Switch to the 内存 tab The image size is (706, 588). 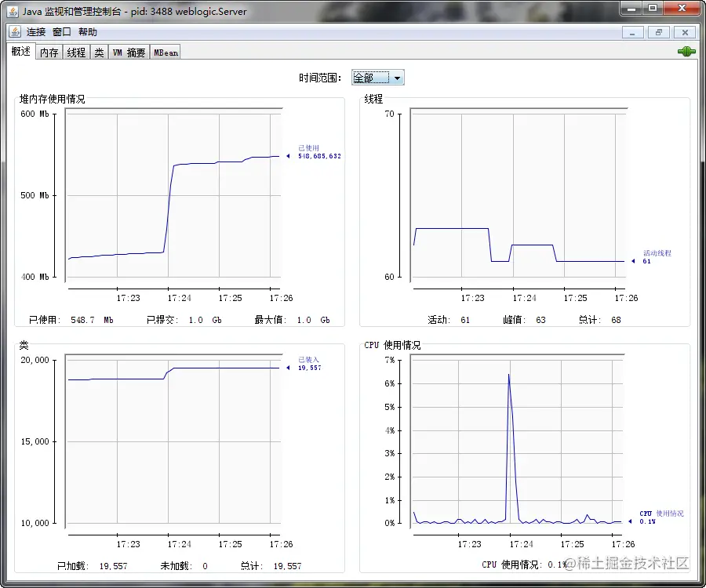click(x=49, y=53)
